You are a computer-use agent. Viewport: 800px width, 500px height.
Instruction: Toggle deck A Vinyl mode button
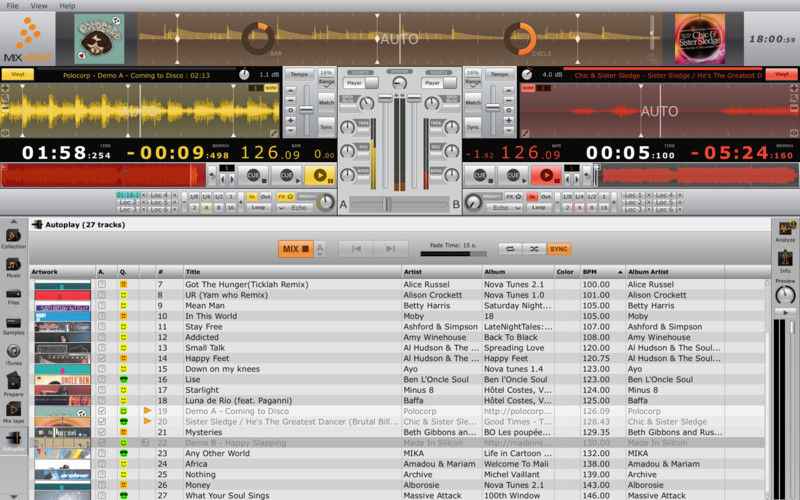[18, 74]
